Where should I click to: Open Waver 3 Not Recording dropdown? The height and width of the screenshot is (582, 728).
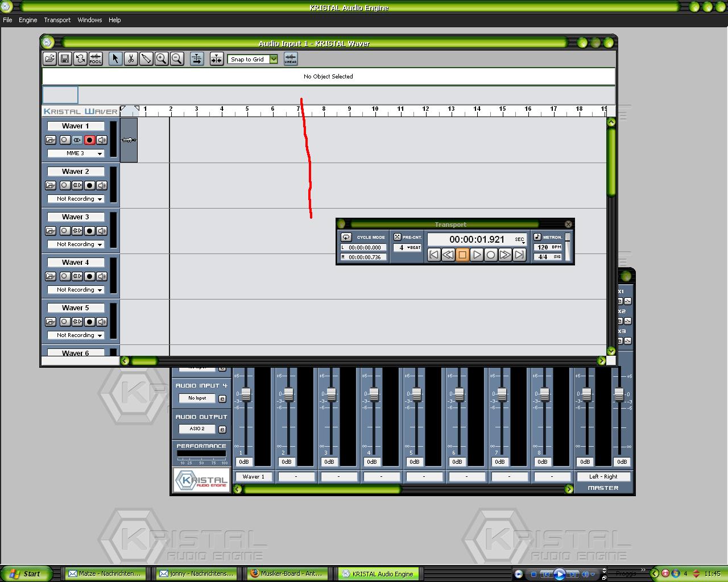click(76, 244)
